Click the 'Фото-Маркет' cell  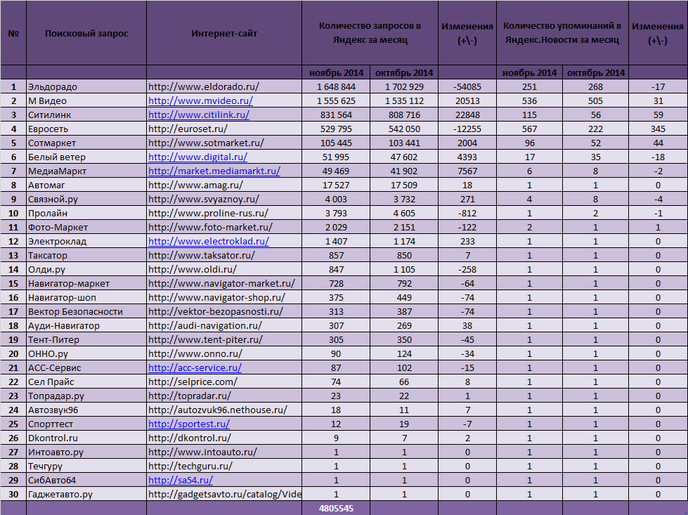click(86, 227)
